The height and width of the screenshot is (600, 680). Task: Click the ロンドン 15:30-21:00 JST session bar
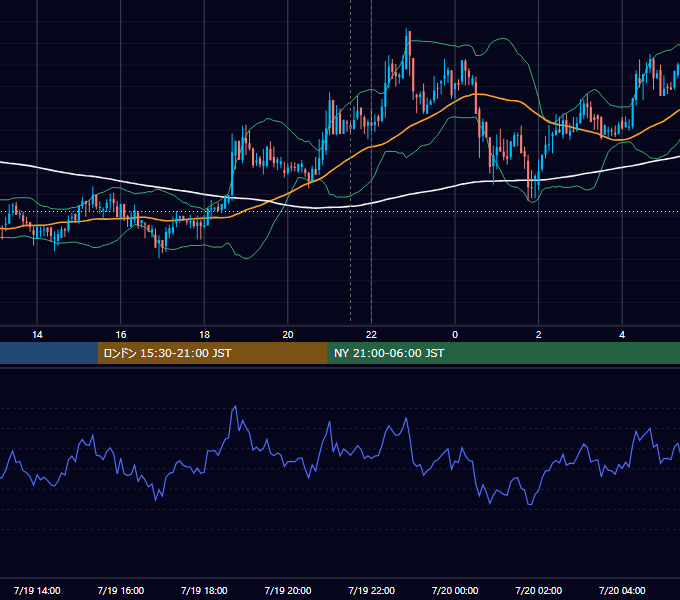point(212,353)
